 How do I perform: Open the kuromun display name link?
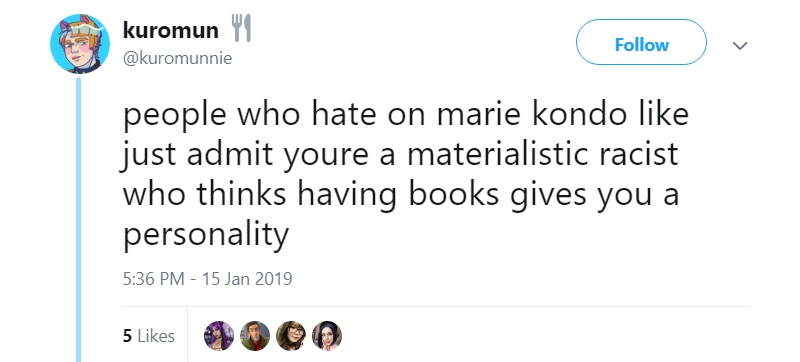click(171, 31)
